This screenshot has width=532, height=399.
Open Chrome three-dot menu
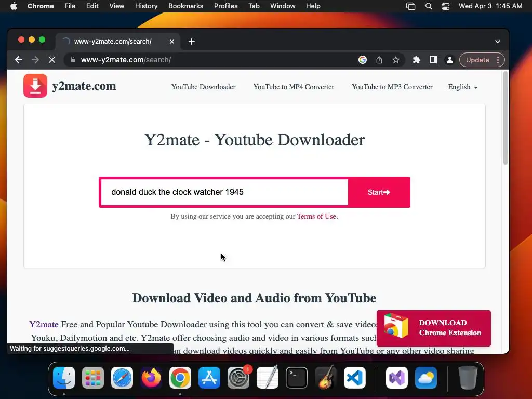click(498, 60)
